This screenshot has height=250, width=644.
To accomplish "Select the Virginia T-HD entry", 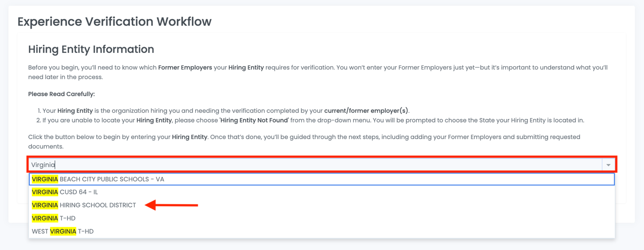I will [54, 218].
